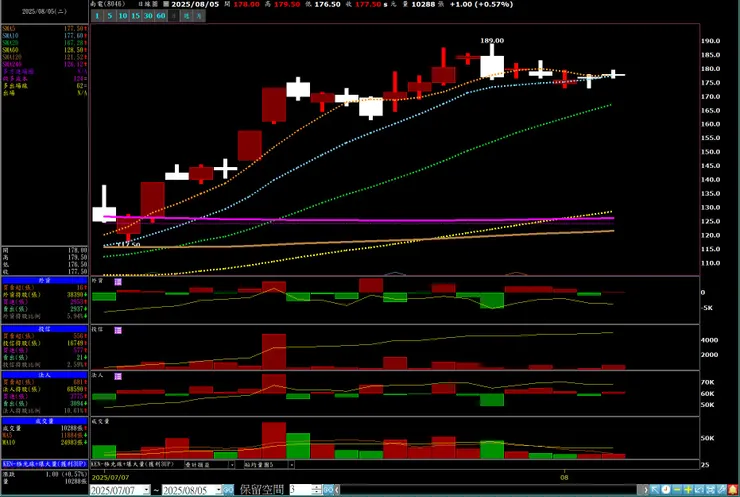Click GO button after the end date
Viewport: 740px width, 497px height.
[x=228, y=490]
